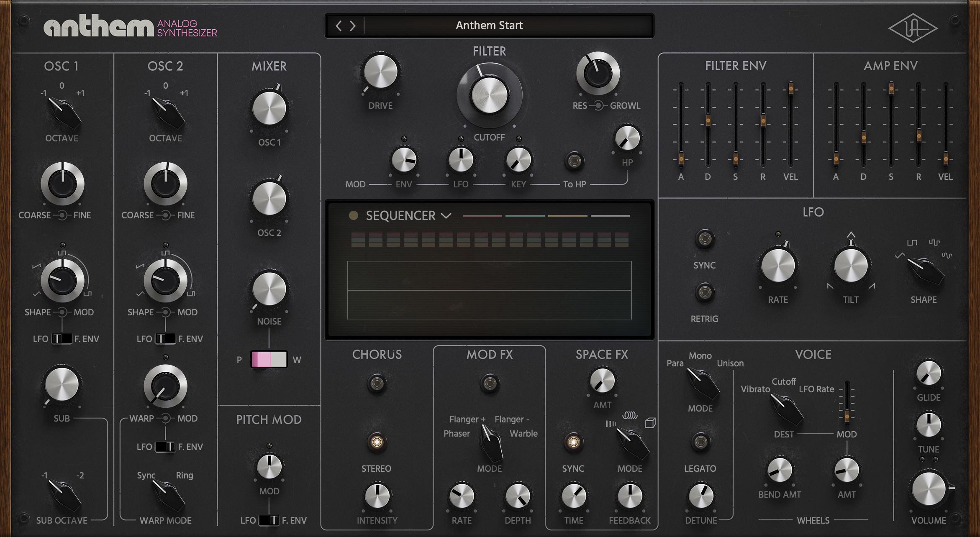Click the LFO TILT knob
Image resolution: width=980 pixels, height=537 pixels.
851,266
